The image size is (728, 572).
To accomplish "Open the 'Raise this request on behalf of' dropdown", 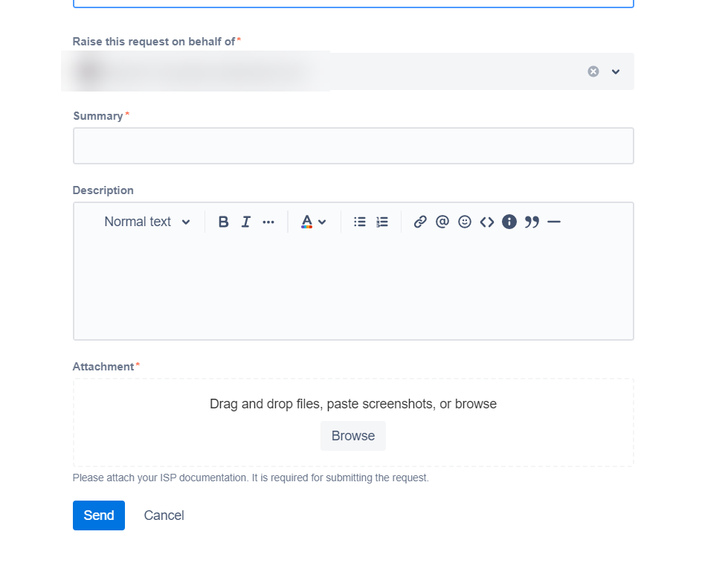I will [615, 71].
